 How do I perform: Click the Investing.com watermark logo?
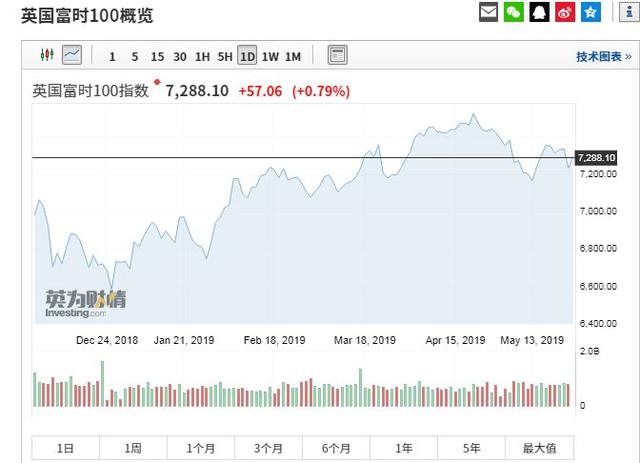click(x=84, y=304)
